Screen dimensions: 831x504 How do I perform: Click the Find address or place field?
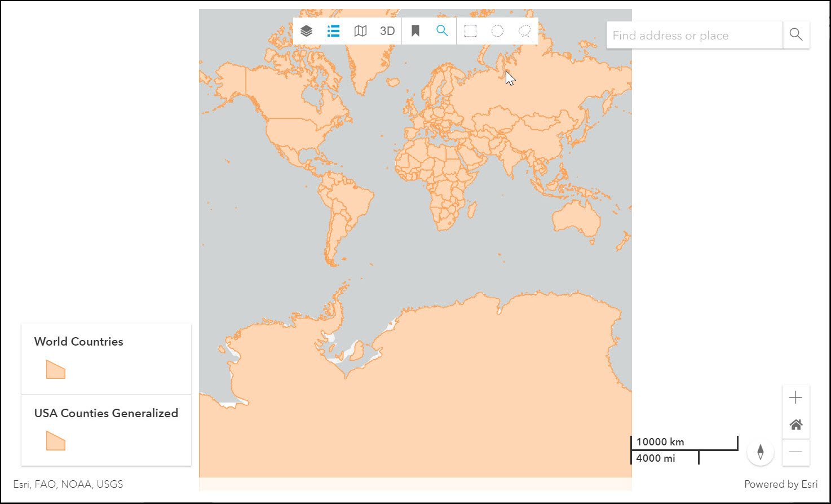[x=695, y=35]
